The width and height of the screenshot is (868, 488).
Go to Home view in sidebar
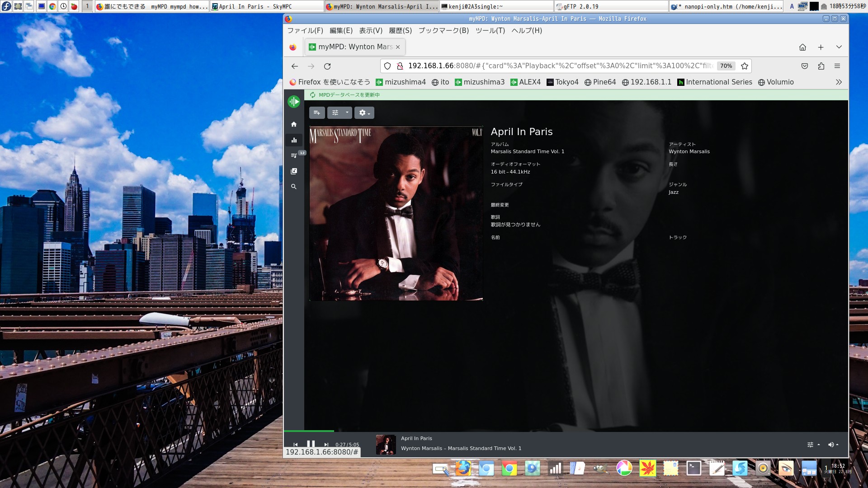pyautogui.click(x=294, y=124)
